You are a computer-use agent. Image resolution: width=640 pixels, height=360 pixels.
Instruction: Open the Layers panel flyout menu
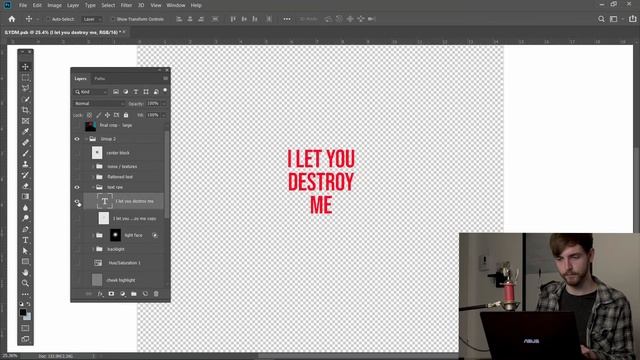coord(165,78)
